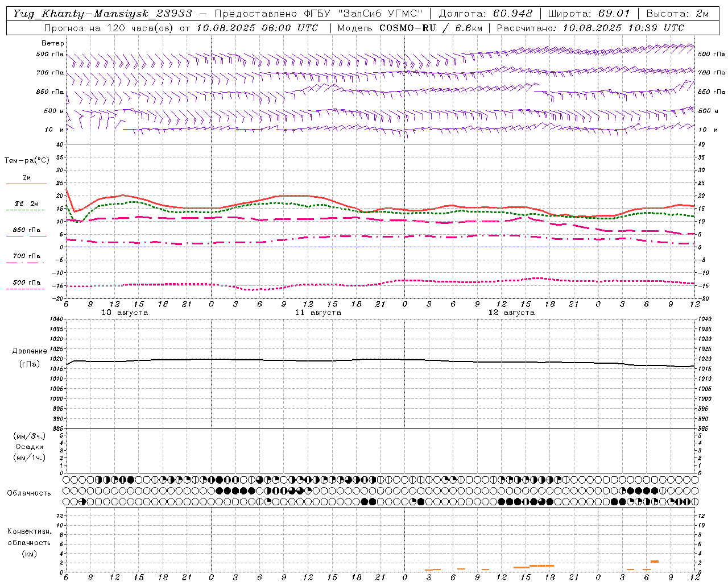This screenshot has width=728, height=582.
Task: Click the 1040 value on left pressure axis
Action: pyautogui.click(x=56, y=319)
